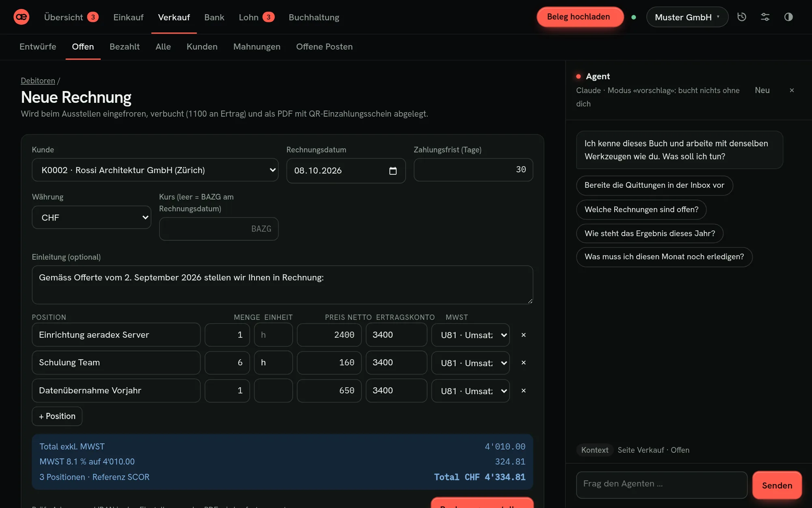The image size is (812, 508).
Task: Click the Total CHF 4'334.81 amount
Action: [x=479, y=477]
